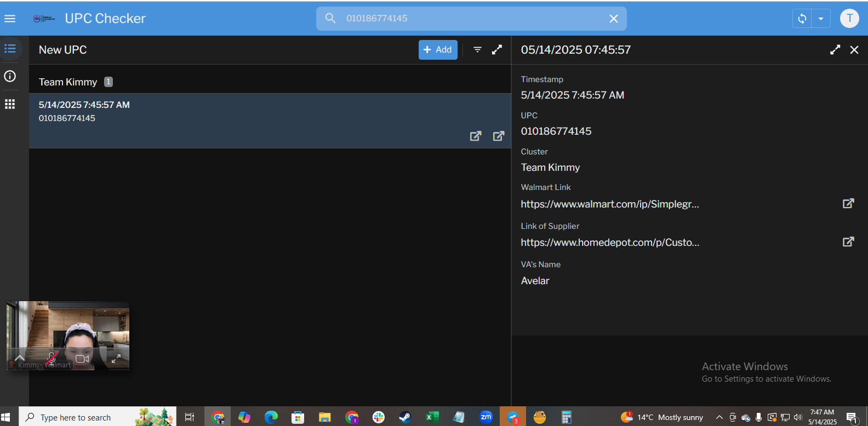Open the Walmart Link external icon
The height and width of the screenshot is (426, 868).
848,204
